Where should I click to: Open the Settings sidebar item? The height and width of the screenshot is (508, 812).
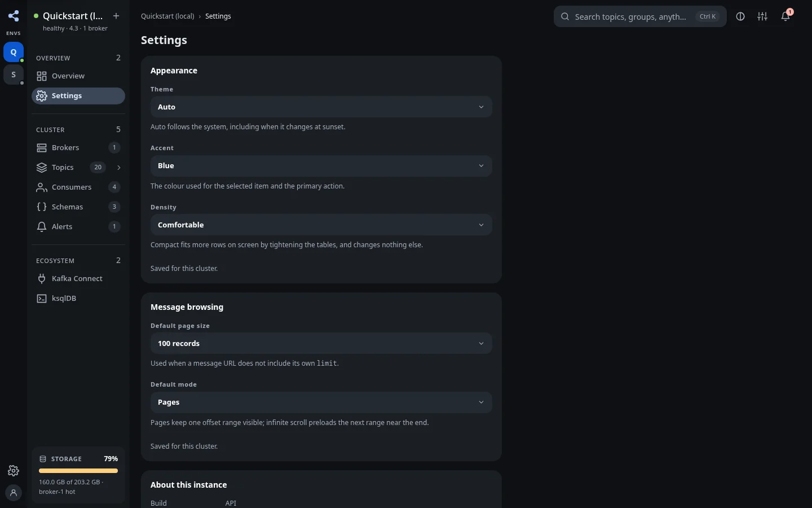point(78,96)
